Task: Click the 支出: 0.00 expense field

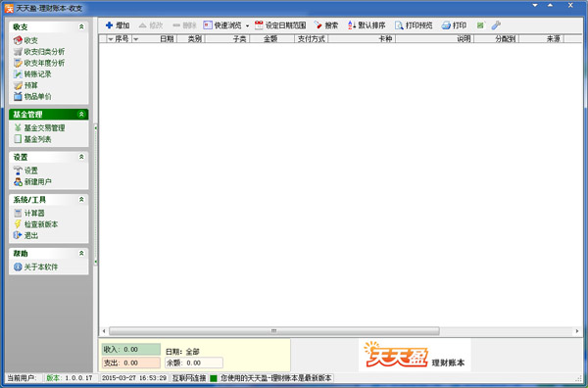Action: (x=131, y=363)
